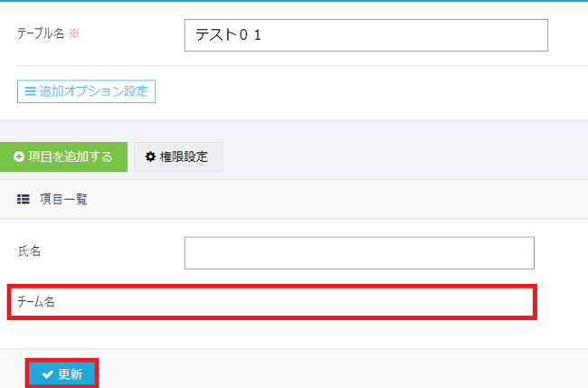Click into the empty 氏名 text field
The height and width of the screenshot is (388, 588).
359,253
